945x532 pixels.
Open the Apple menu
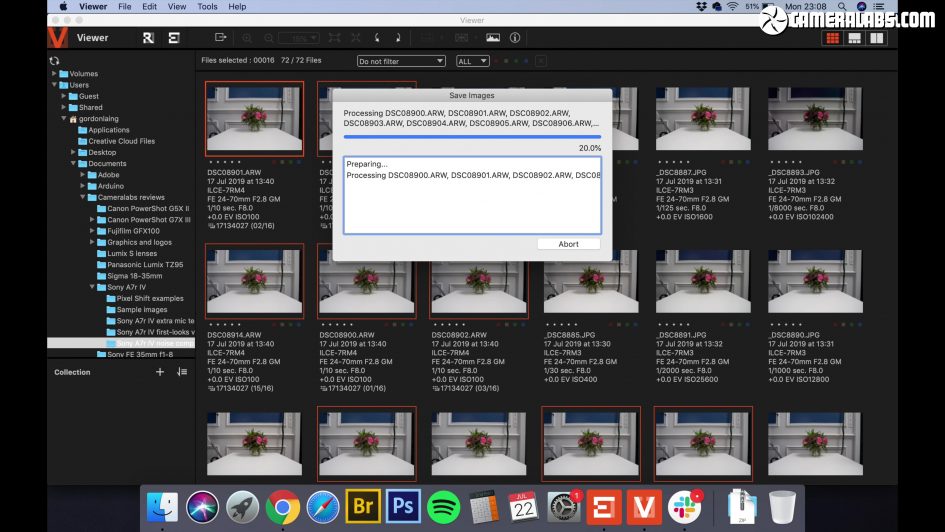point(63,7)
